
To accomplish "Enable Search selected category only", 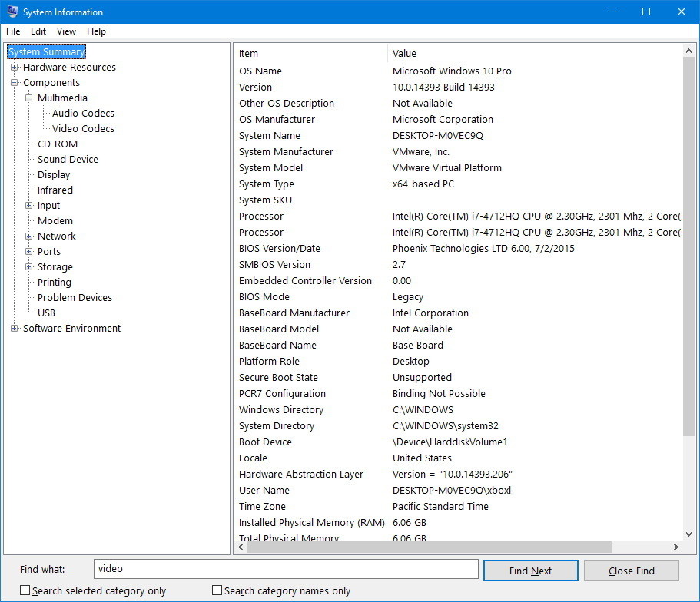I will pyautogui.click(x=25, y=590).
